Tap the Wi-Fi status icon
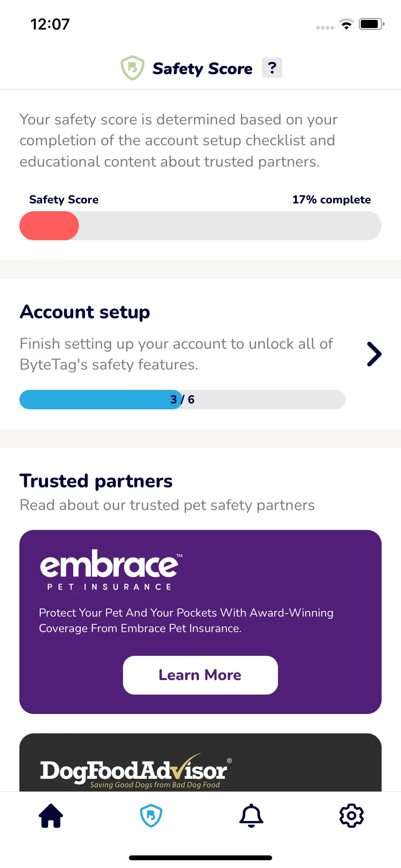 346,24
